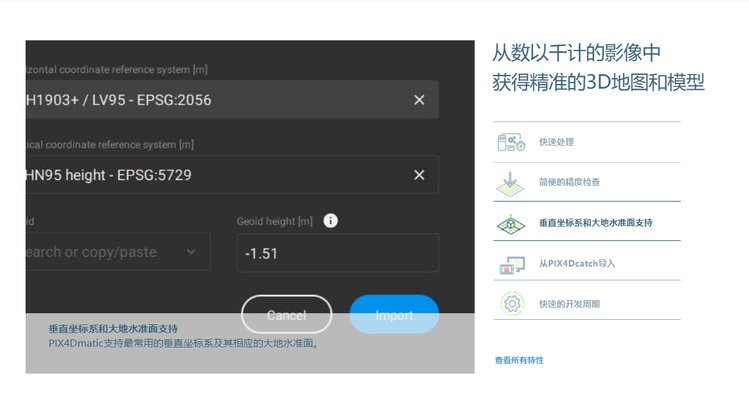Expand the Geoid search dropdown
The image size is (749, 415).
point(191,252)
